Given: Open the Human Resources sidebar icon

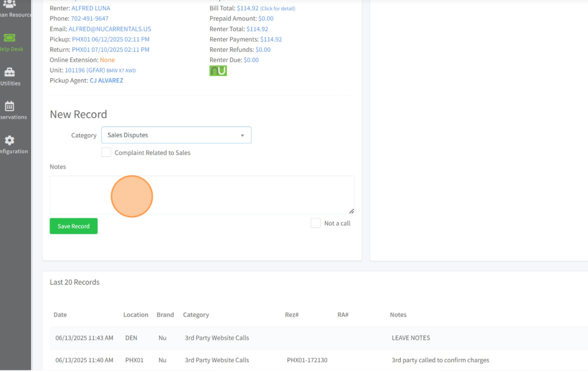Looking at the screenshot, I should [10, 5].
